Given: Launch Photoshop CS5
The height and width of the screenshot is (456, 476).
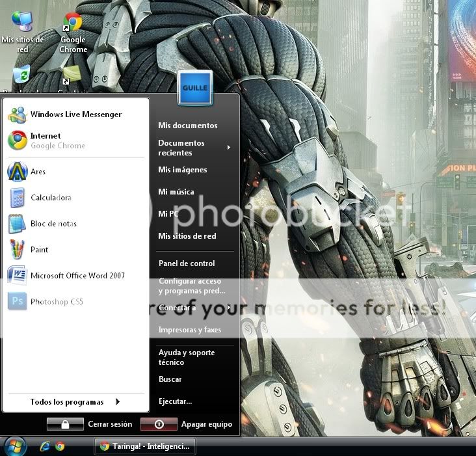Looking at the screenshot, I should click(x=18, y=302).
